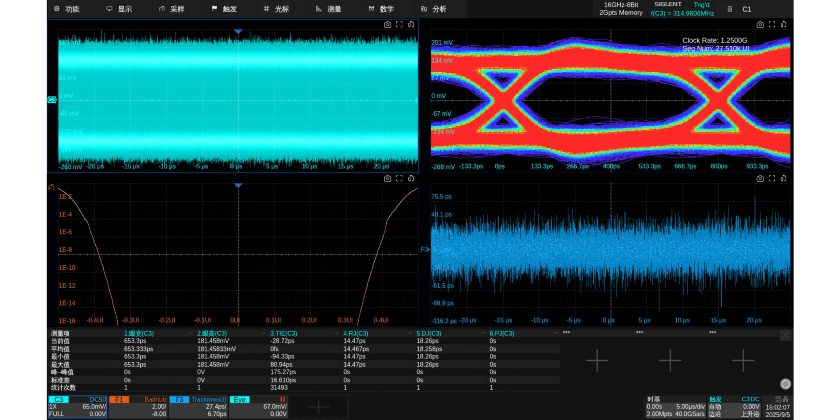This screenshot has width=840, height=420.
Task: Toggle the Eye diagram descriptor box
Action: point(258,406)
